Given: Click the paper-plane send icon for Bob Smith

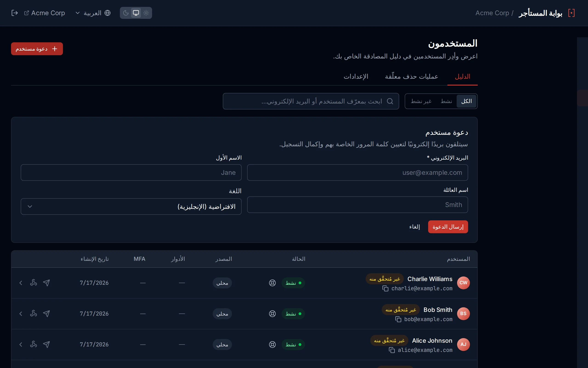Looking at the screenshot, I should point(46,314).
